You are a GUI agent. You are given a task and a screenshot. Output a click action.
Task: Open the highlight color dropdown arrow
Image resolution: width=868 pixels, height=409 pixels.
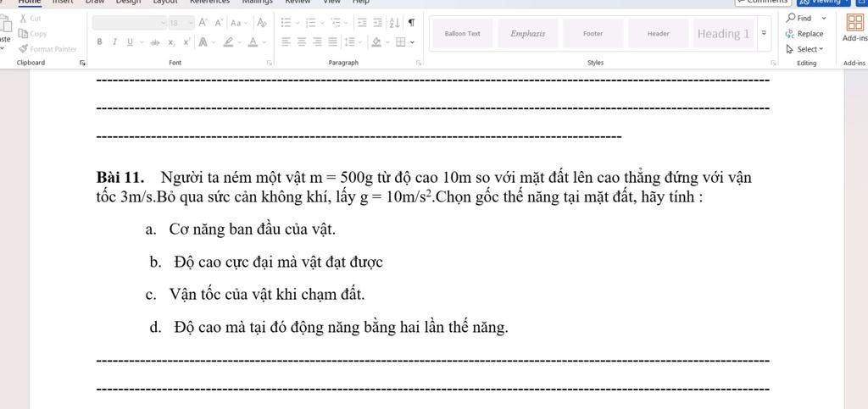pyautogui.click(x=239, y=42)
